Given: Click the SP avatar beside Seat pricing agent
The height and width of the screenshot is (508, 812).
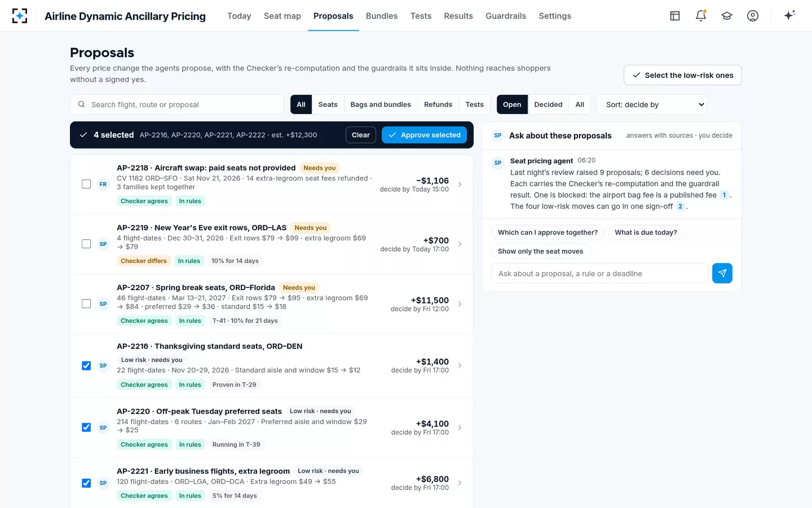Looking at the screenshot, I should (498, 163).
